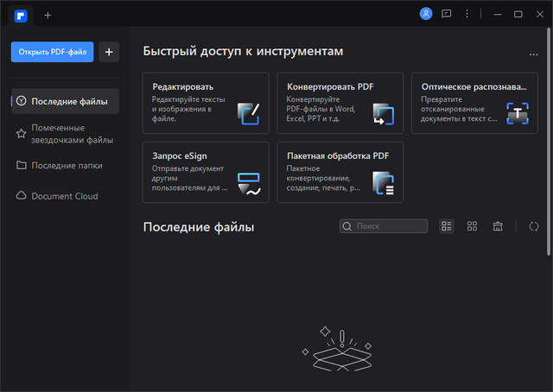Click the PDFelement home tab logo
The image size is (553, 392).
click(x=19, y=15)
